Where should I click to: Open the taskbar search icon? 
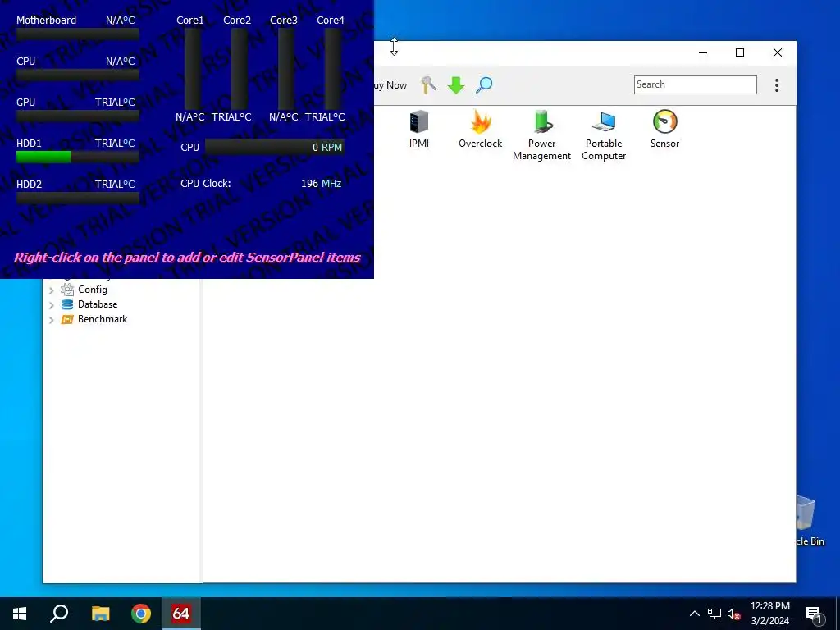(59, 614)
